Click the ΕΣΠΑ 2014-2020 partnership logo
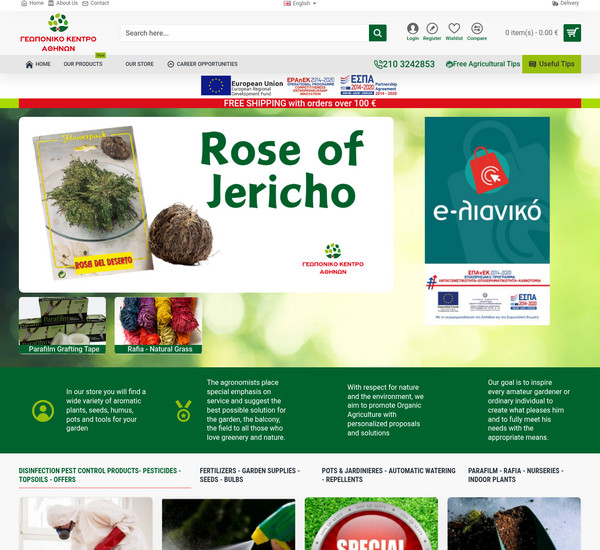Viewport: 600px width, 550px height. pyautogui.click(x=368, y=85)
